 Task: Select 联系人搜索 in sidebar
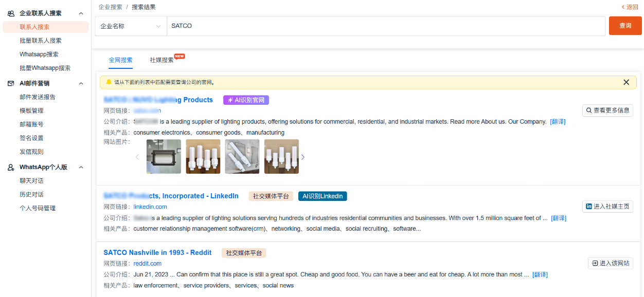46,27
